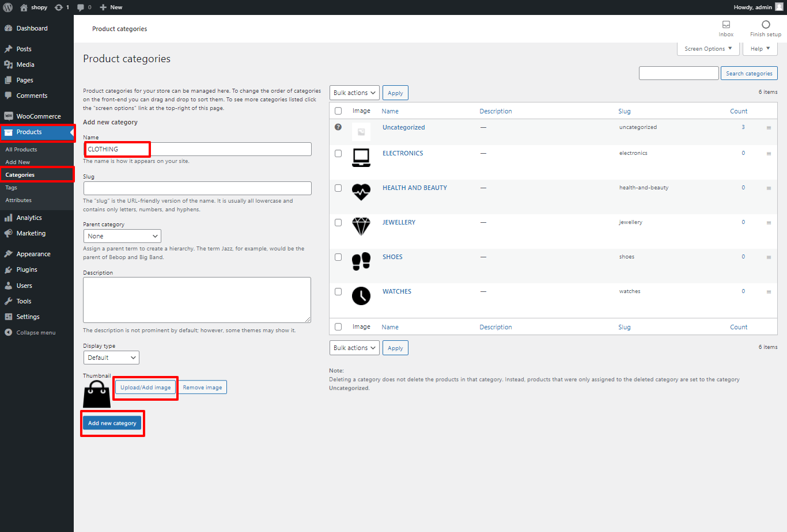Image resolution: width=787 pixels, height=532 pixels.
Task: Open the top Bulk actions dropdown
Action: point(354,93)
